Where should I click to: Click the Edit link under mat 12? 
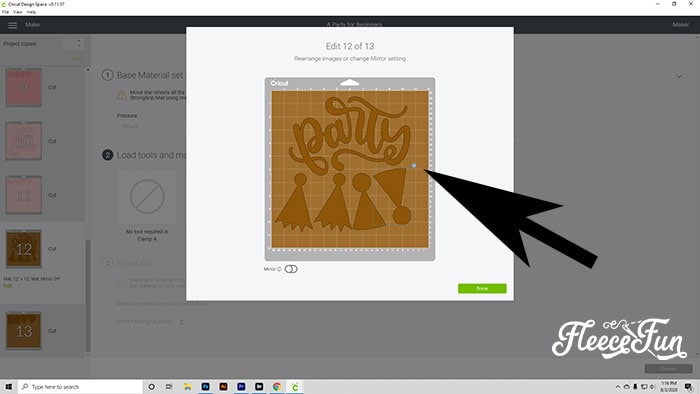tap(8, 286)
